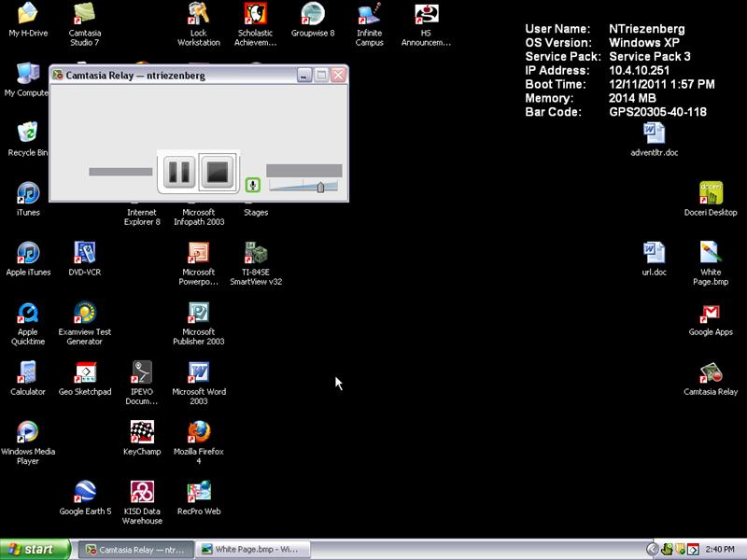
Task: Select the Google Apps desktop icon
Action: (711, 313)
